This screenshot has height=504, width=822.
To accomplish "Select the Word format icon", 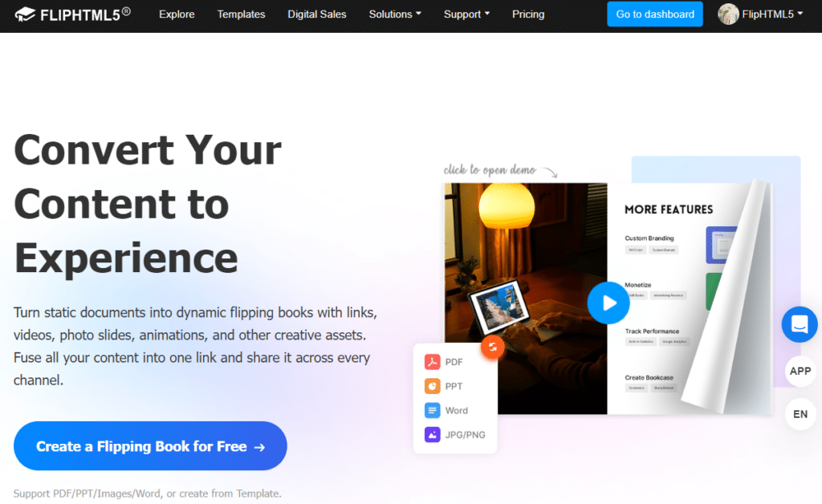I will pos(433,410).
